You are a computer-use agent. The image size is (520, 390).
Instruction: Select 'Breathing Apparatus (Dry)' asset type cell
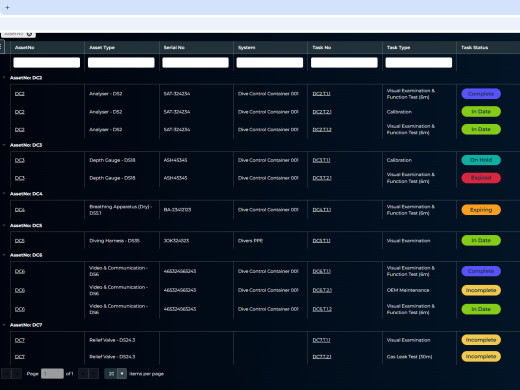pos(121,210)
